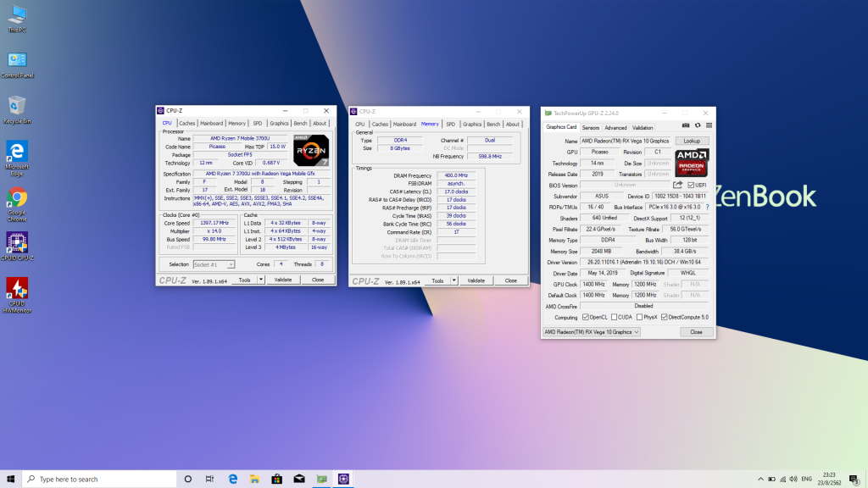Open SPD tab in Memory CPU-Z window
Viewport: 868px width, 488px height.
pos(451,125)
